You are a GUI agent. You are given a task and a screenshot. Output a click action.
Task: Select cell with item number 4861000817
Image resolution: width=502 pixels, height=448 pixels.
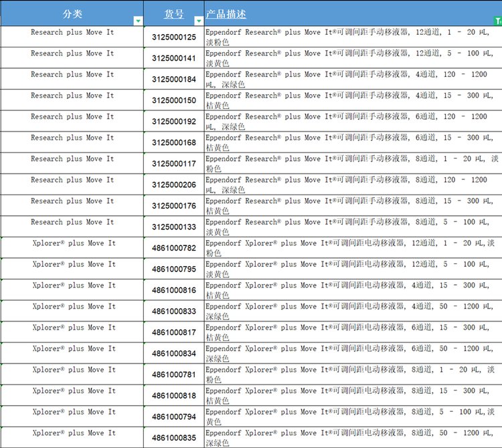174,332
